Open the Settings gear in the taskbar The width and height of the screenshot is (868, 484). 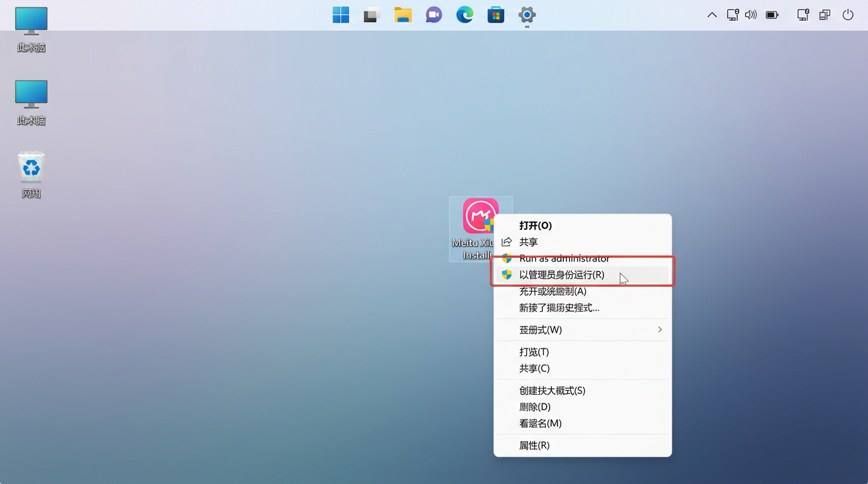click(x=527, y=15)
